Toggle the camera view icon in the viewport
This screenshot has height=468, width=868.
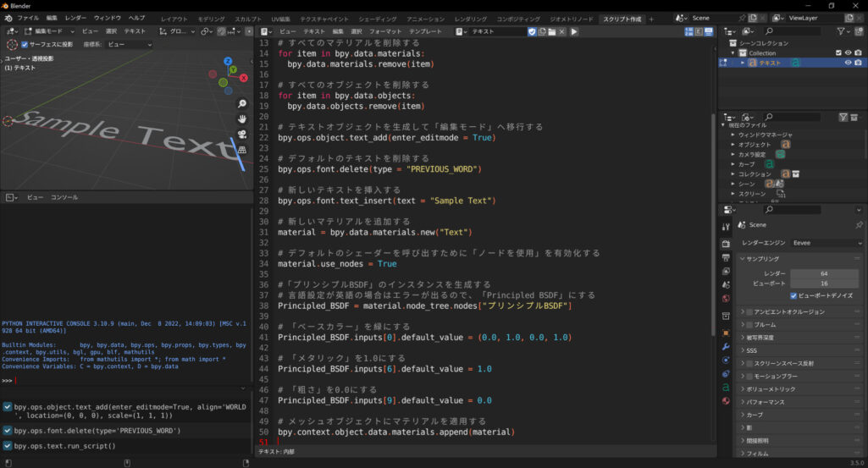(x=242, y=135)
